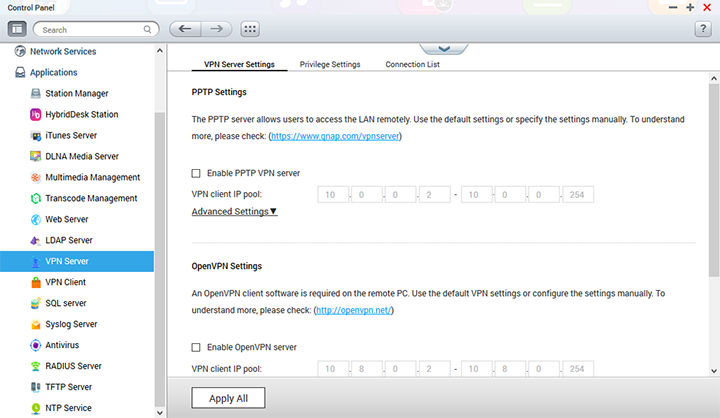The width and height of the screenshot is (720, 418).
Task: Open DLNA Media Server settings
Action: tap(82, 156)
